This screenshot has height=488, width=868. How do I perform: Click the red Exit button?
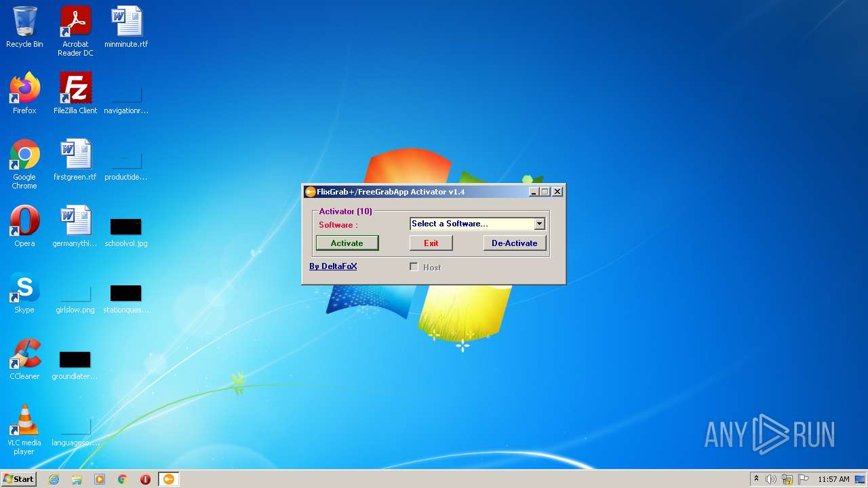(x=431, y=243)
